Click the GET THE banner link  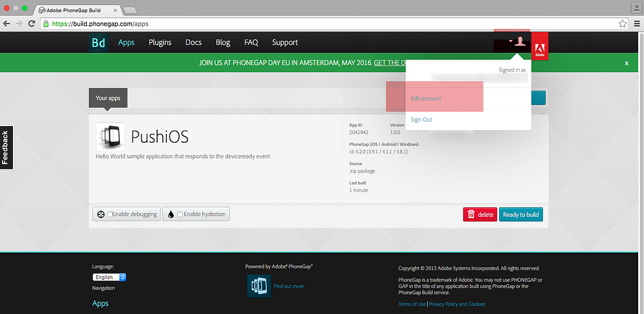(x=390, y=63)
